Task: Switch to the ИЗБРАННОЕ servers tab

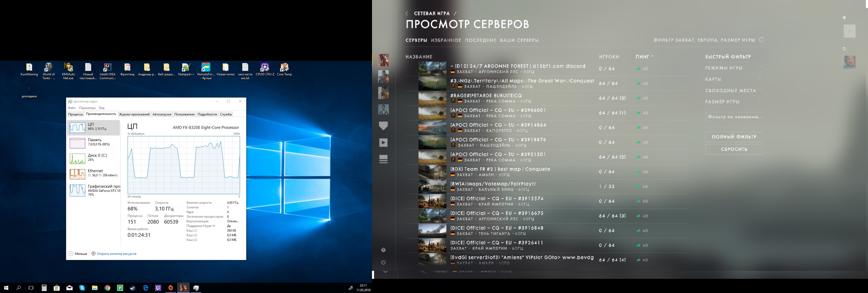Action: tap(446, 41)
